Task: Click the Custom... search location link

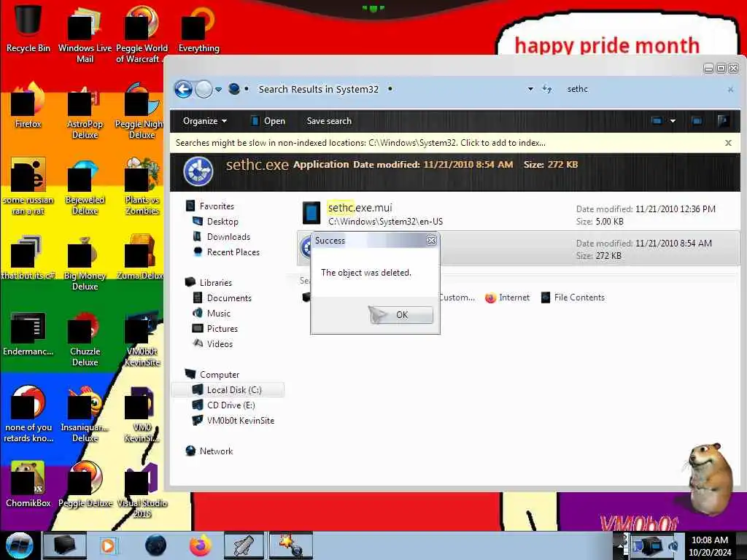Action: pos(457,297)
